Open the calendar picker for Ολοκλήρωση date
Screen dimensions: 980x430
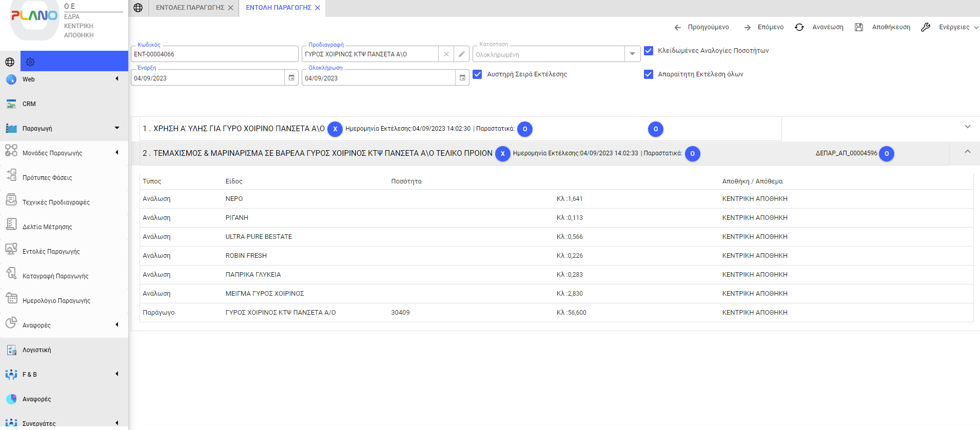[462, 78]
